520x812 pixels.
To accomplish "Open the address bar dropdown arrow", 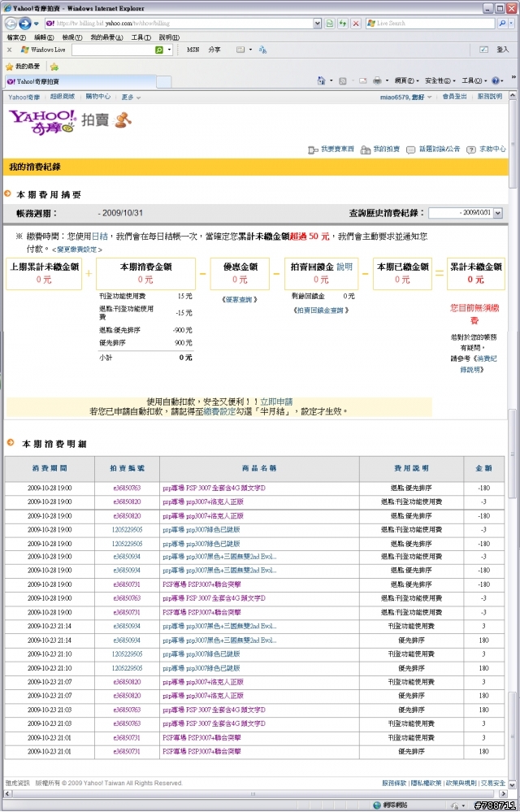I will pos(318,24).
